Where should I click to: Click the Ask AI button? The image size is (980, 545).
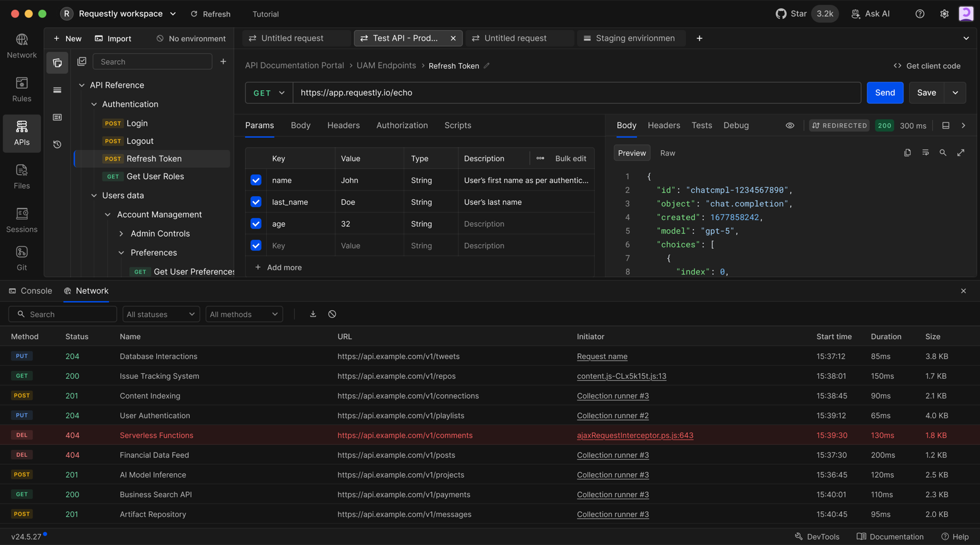[870, 13]
